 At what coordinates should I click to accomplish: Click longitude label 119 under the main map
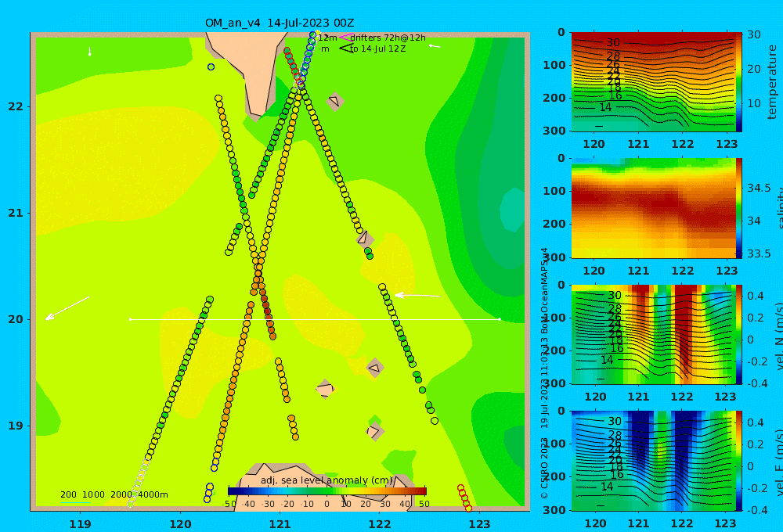click(x=81, y=524)
